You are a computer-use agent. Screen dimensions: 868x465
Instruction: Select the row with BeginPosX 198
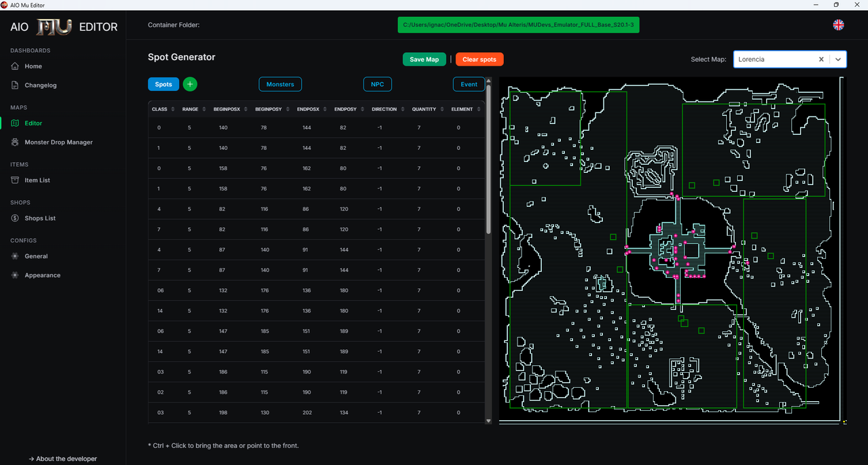click(317, 412)
